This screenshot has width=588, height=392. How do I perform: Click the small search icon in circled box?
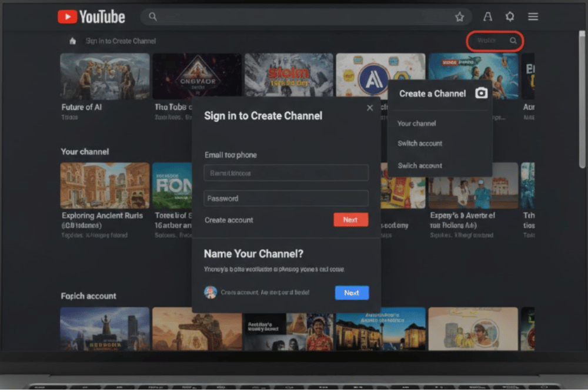point(513,41)
